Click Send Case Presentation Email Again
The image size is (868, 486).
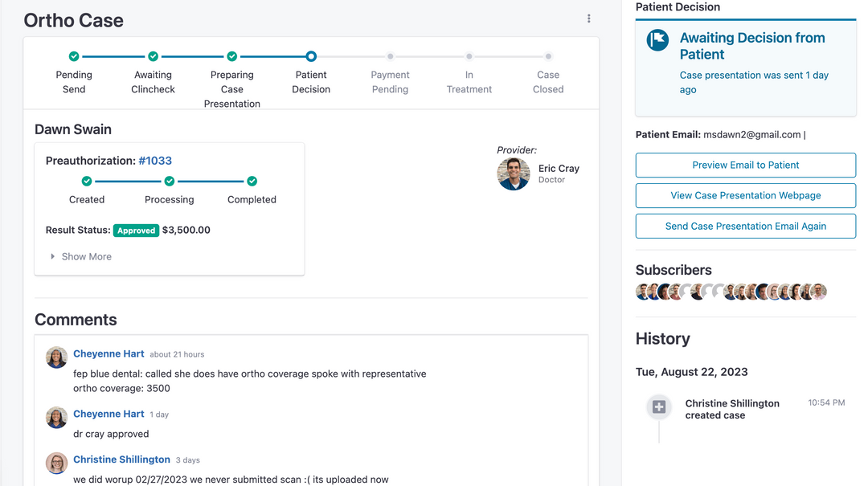click(745, 226)
